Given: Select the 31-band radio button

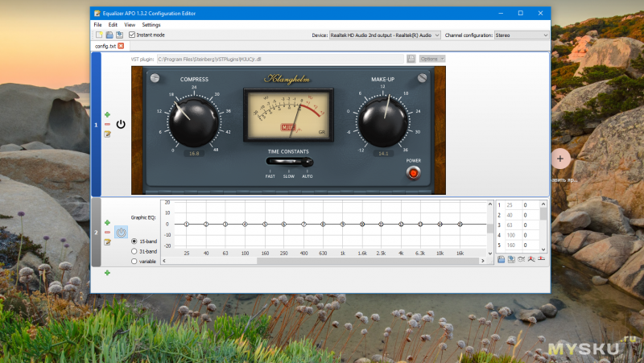Looking at the screenshot, I should (x=134, y=251).
